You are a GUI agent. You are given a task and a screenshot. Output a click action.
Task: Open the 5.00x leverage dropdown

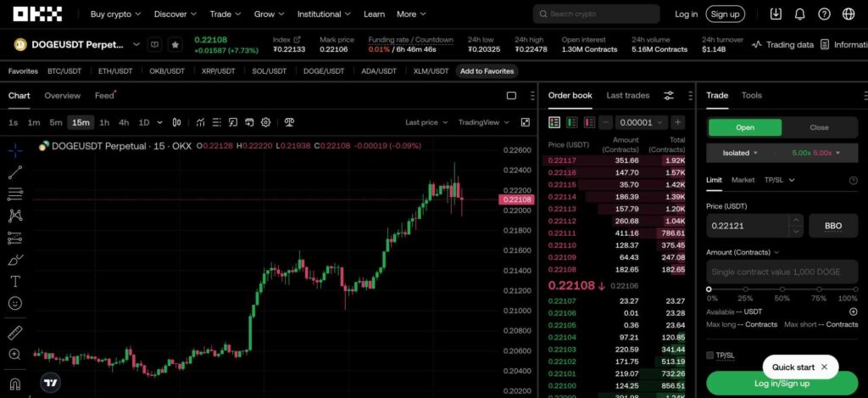coord(816,153)
